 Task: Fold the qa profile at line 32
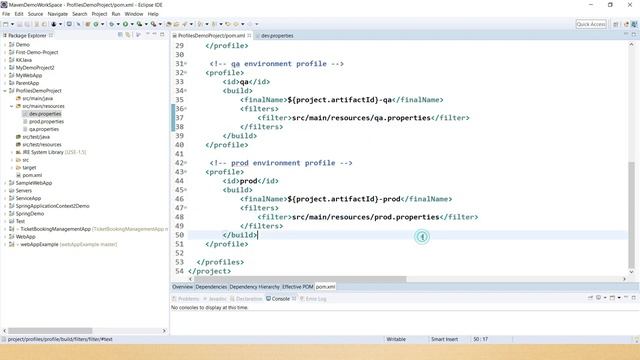186,73
